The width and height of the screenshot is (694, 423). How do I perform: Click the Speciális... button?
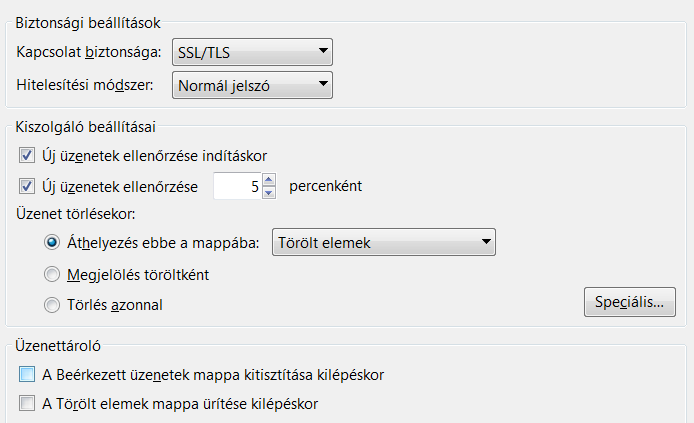click(x=629, y=302)
